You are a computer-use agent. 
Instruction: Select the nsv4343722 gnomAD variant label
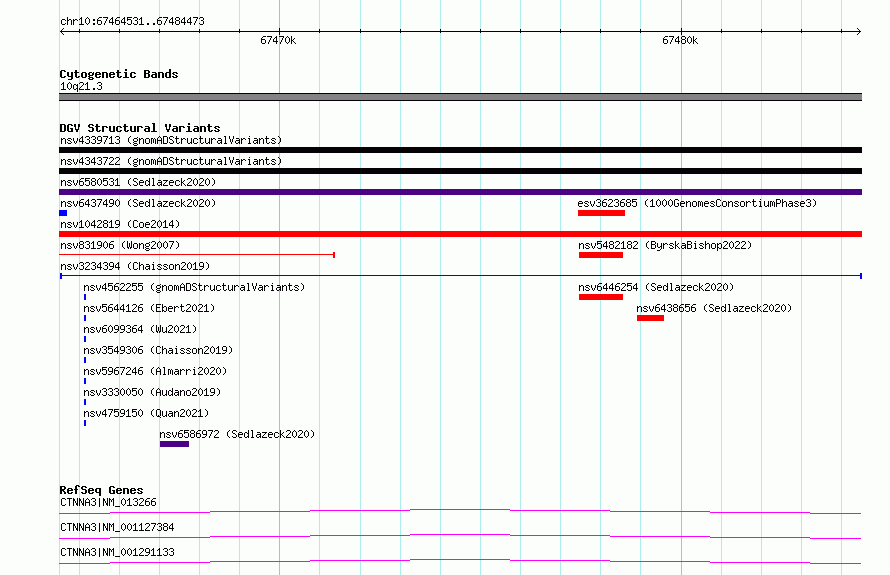(x=171, y=161)
